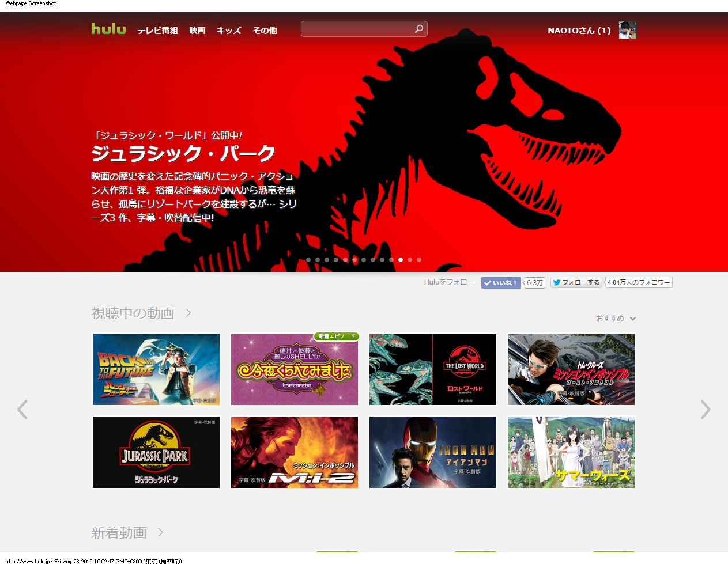The image size is (728, 564).
Task: Open the NAOTO user avatar
Action: [627, 30]
